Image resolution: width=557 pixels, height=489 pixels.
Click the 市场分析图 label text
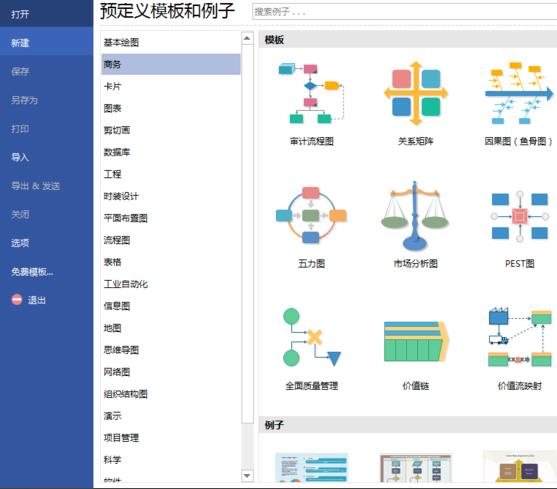(416, 263)
